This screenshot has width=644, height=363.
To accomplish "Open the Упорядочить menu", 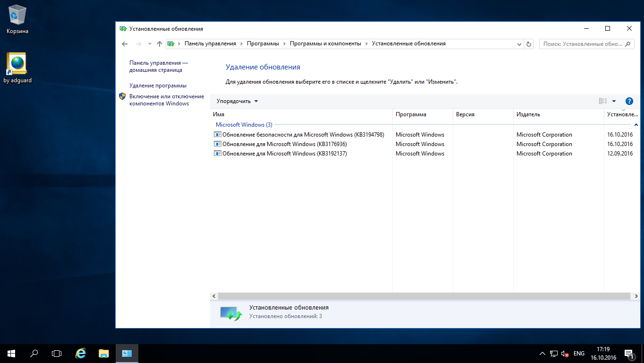I will tap(237, 101).
